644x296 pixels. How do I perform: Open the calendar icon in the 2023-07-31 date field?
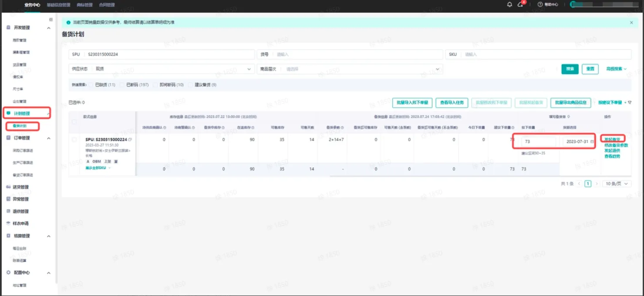[592, 142]
